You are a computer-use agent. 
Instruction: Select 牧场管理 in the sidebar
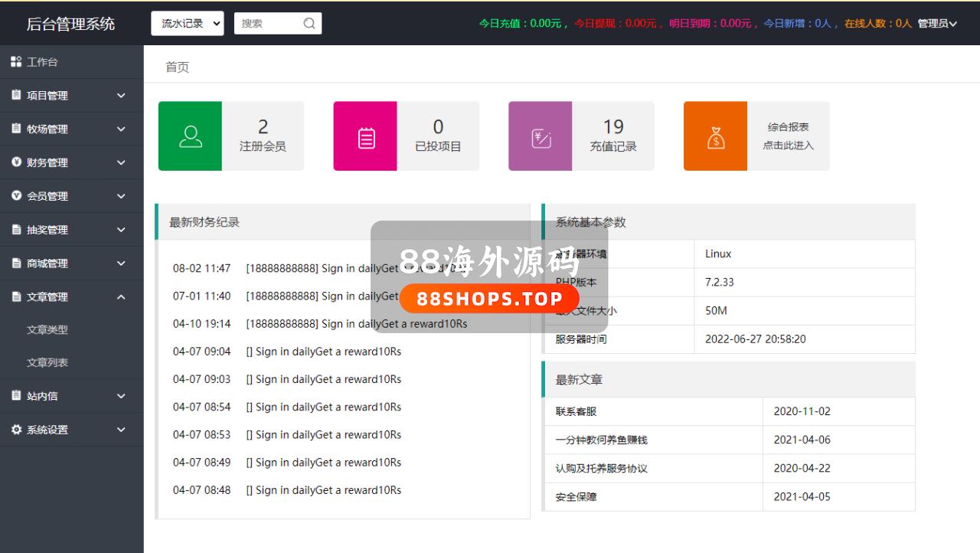tap(47, 129)
